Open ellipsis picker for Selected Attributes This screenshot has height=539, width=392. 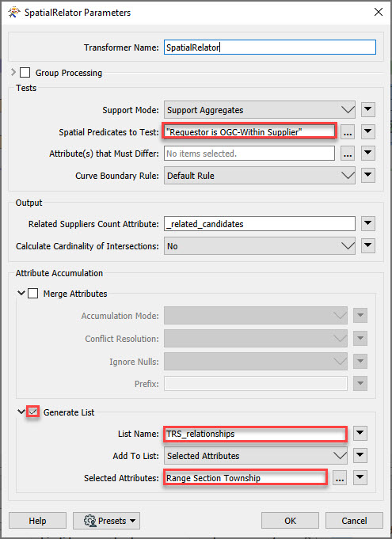(x=340, y=478)
